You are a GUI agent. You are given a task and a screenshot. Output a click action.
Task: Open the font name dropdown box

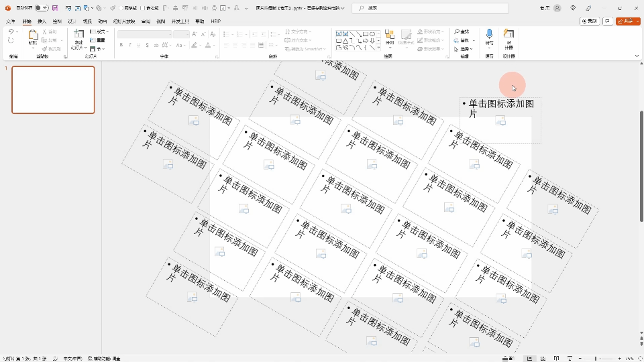click(x=145, y=34)
